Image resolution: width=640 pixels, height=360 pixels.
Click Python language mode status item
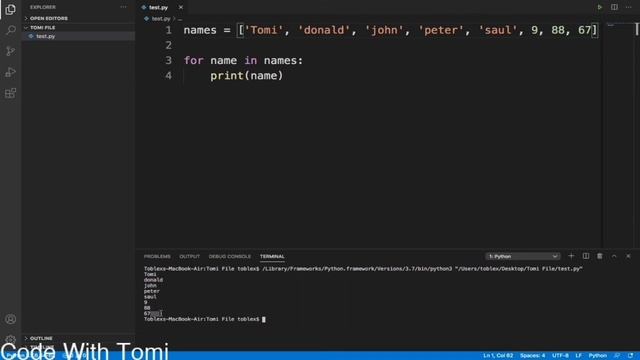pos(598,356)
